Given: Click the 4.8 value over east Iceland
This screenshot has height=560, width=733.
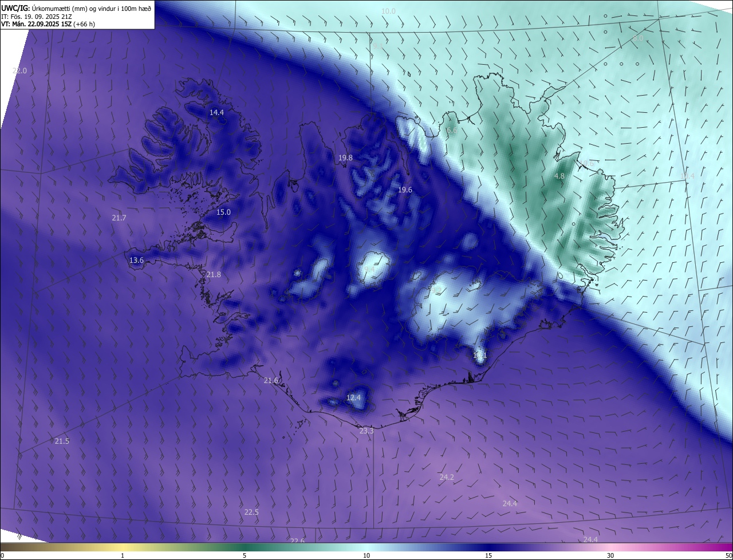Looking at the screenshot, I should pyautogui.click(x=559, y=177).
